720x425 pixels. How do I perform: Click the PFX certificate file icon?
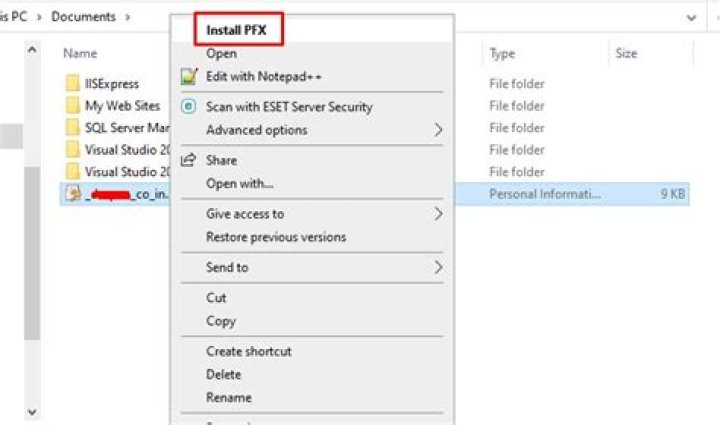(x=72, y=194)
